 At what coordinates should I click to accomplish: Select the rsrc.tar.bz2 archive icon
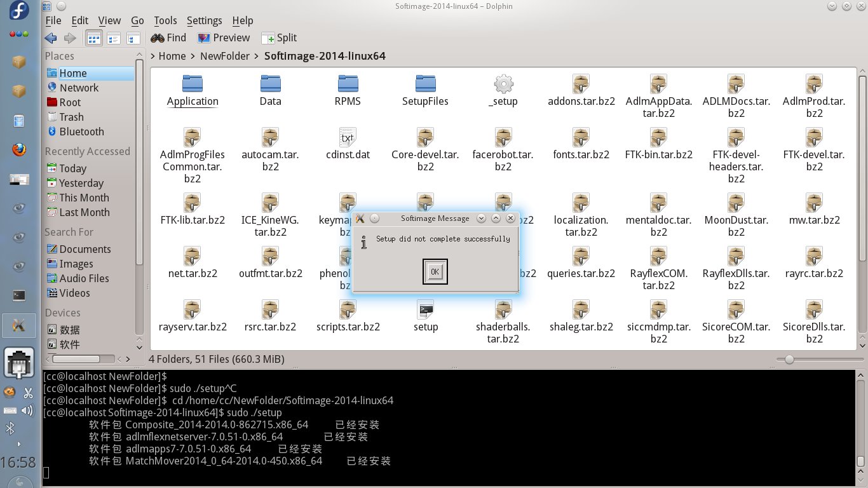[x=270, y=309]
